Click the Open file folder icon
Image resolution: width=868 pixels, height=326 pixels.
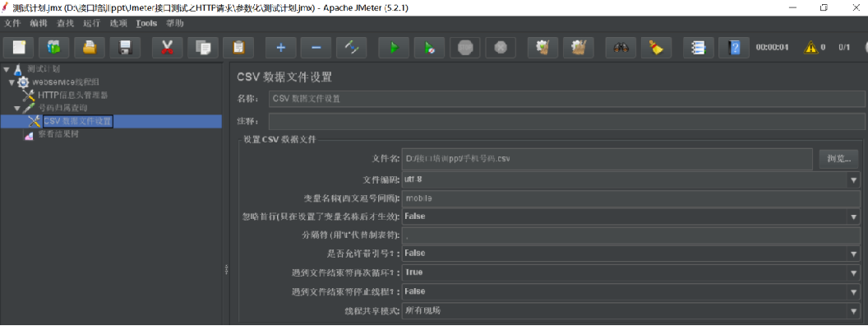(90, 48)
